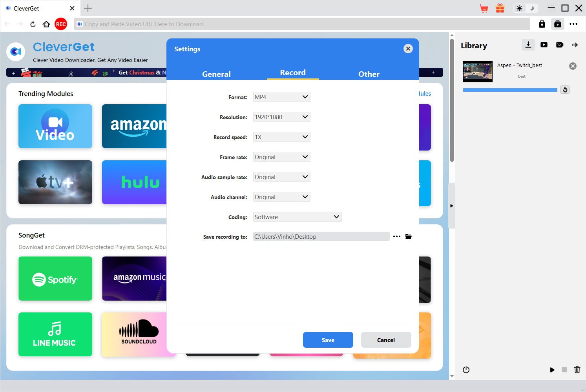
Task: Show the Library video tab
Action: pyautogui.click(x=544, y=45)
